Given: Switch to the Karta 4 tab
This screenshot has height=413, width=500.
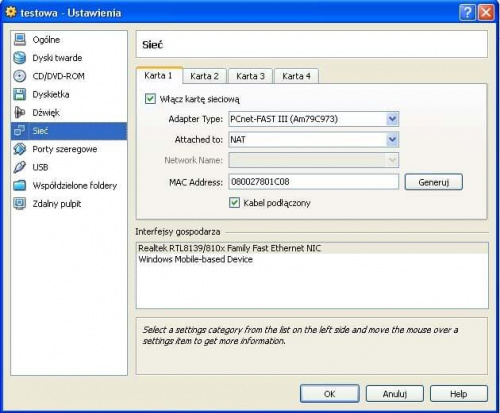Looking at the screenshot, I should click(x=296, y=76).
